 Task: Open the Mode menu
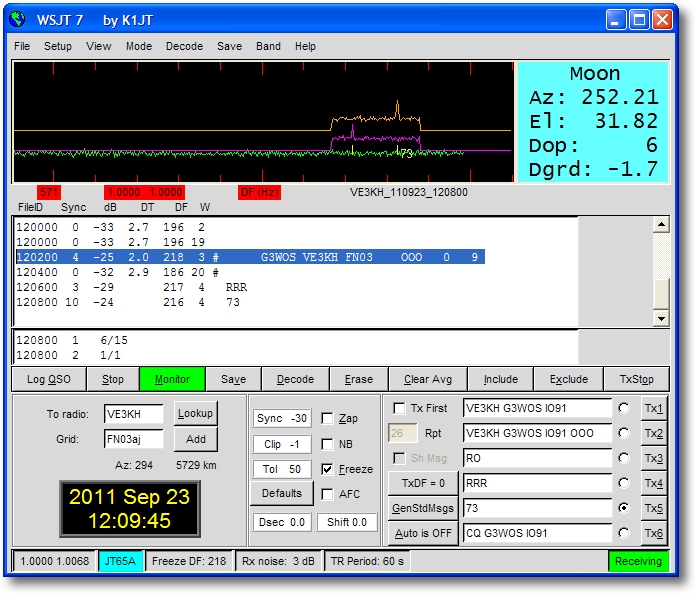tap(139, 46)
